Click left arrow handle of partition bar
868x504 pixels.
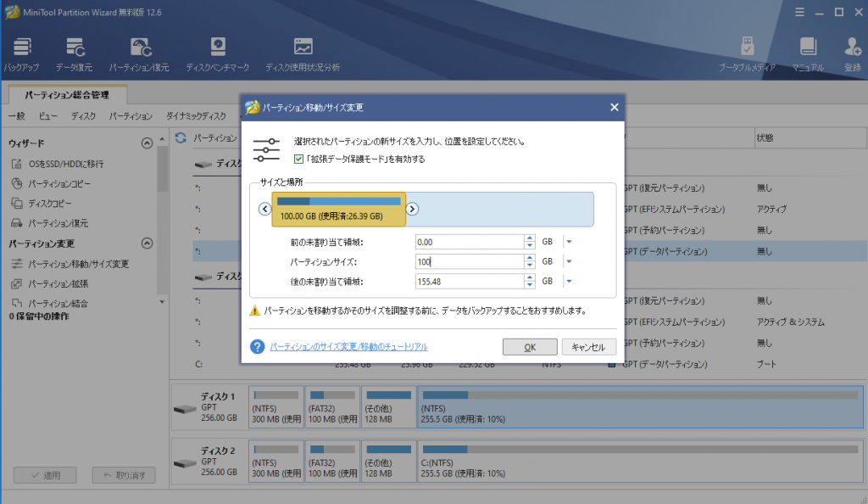(264, 209)
